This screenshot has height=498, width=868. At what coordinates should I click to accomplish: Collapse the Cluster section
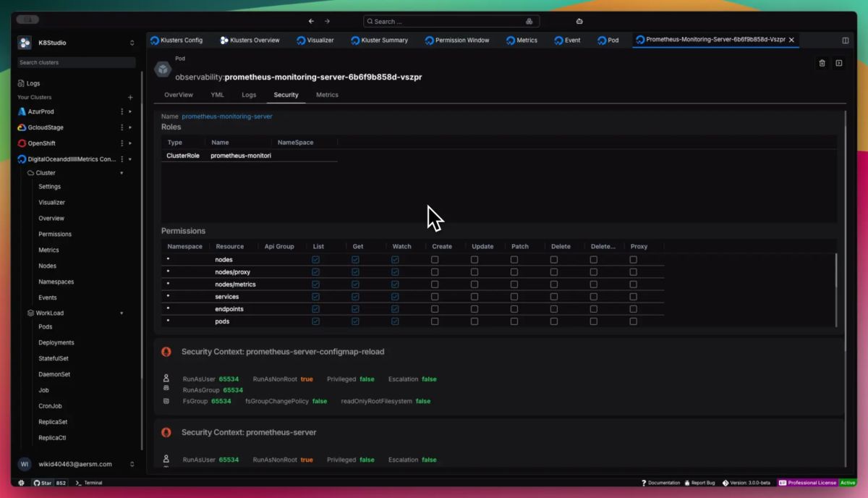click(x=122, y=173)
